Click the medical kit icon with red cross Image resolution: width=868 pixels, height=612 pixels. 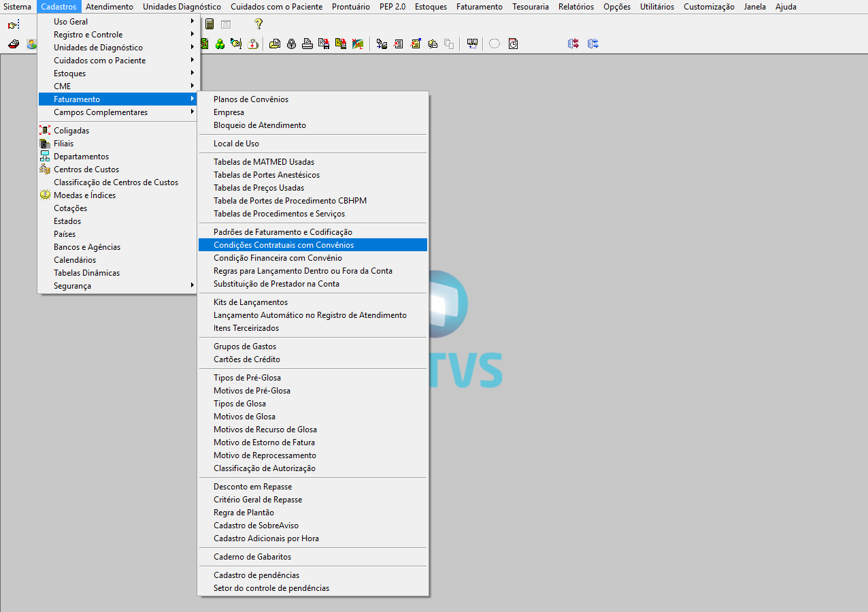[x=252, y=44]
